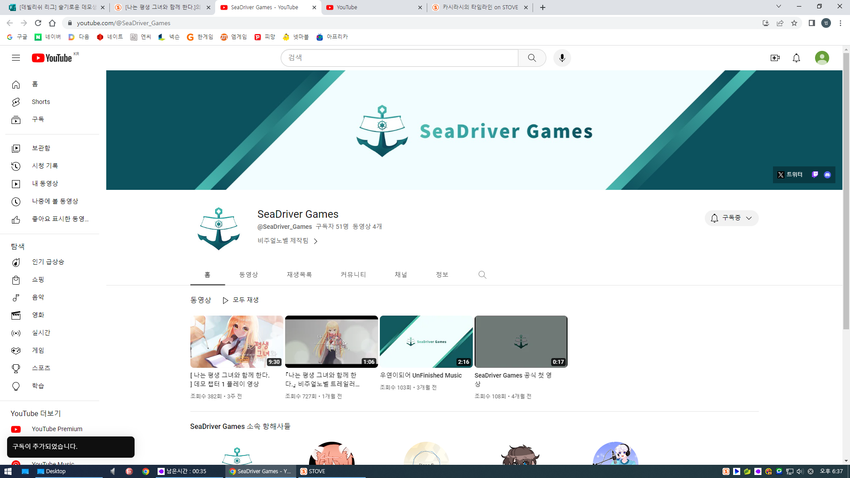This screenshot has height=478, width=850.
Task: Click the page vertical scrollbar
Action: coord(846,190)
